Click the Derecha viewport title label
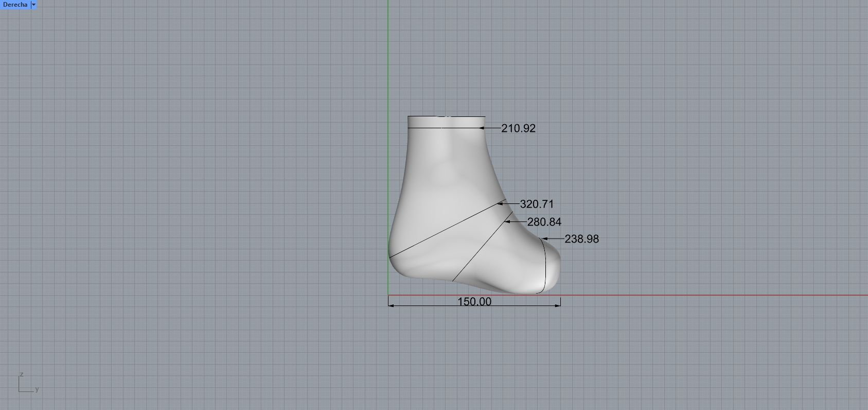 (x=15, y=5)
